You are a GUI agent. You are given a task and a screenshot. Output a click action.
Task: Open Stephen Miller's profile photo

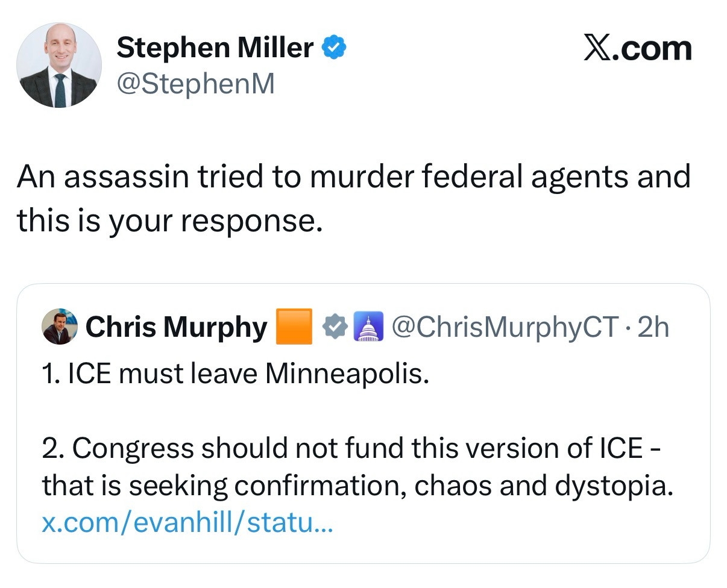click(x=59, y=66)
